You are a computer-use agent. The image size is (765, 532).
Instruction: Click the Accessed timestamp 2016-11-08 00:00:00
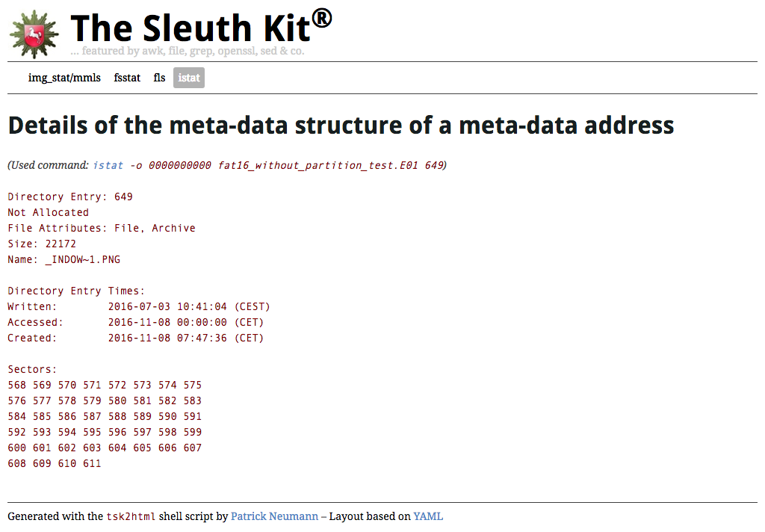pos(167,322)
